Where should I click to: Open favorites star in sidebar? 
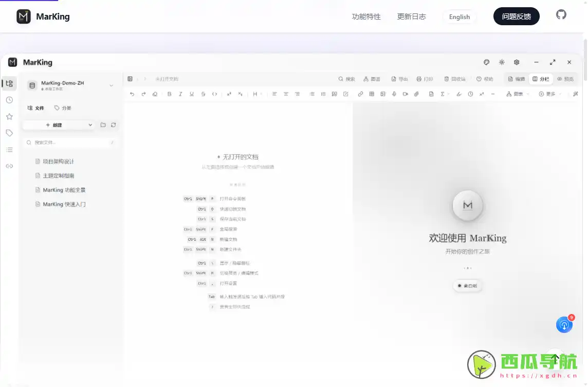pyautogui.click(x=9, y=117)
